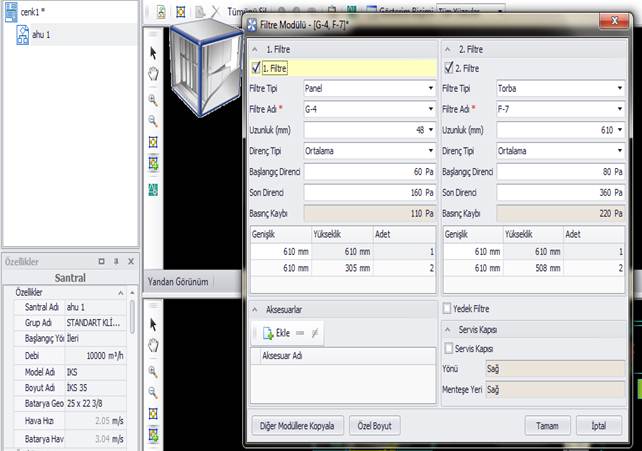Toggle the 1. Filtre checkbox
Screen dimensions: 642x451
[x=256, y=68]
